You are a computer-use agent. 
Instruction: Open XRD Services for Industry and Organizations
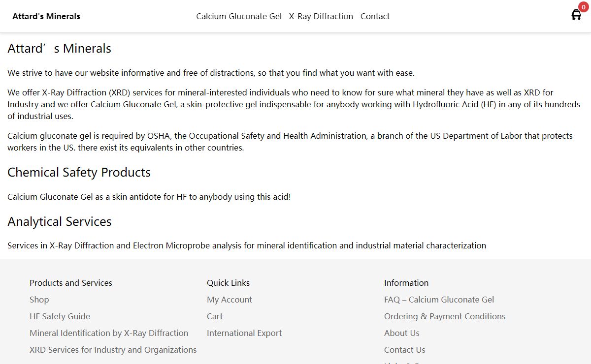[113, 350]
